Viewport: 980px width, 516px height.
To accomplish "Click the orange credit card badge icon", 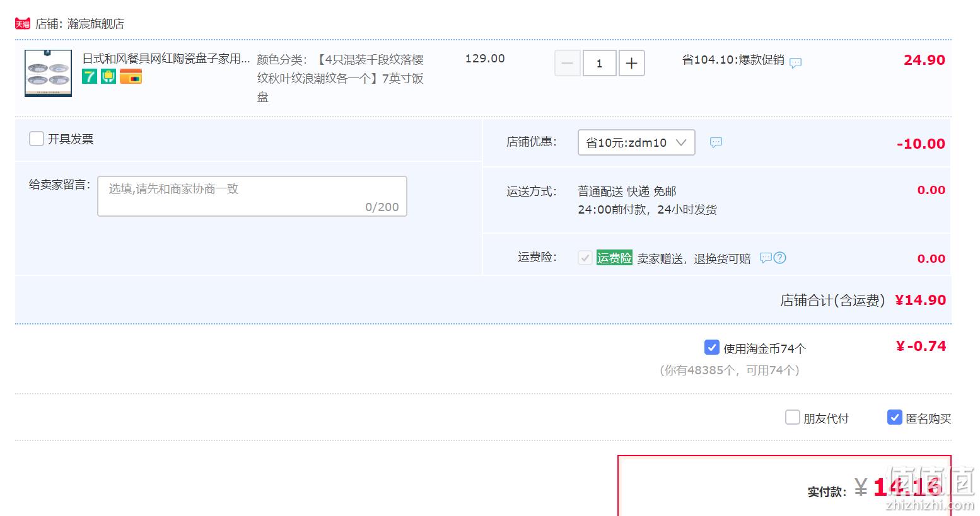I will 131,76.
